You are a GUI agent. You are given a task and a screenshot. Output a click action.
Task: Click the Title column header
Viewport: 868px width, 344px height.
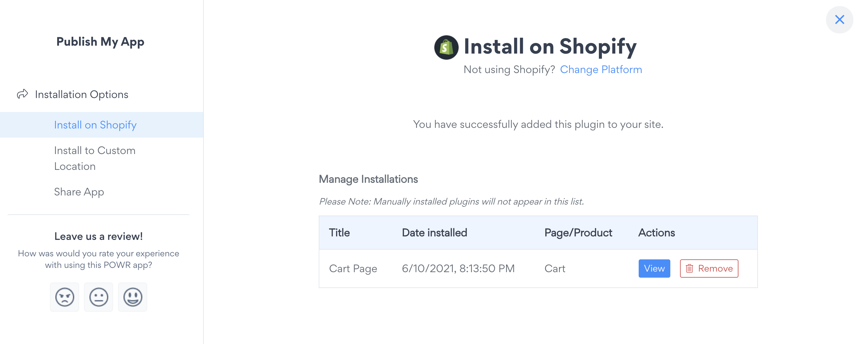339,233
